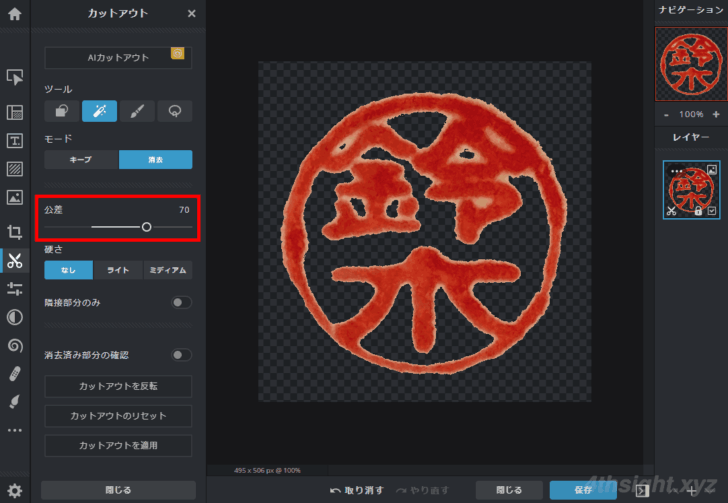The width and height of the screenshot is (728, 503).
Task: Select the magic wand cutout tool
Action: pos(100,111)
